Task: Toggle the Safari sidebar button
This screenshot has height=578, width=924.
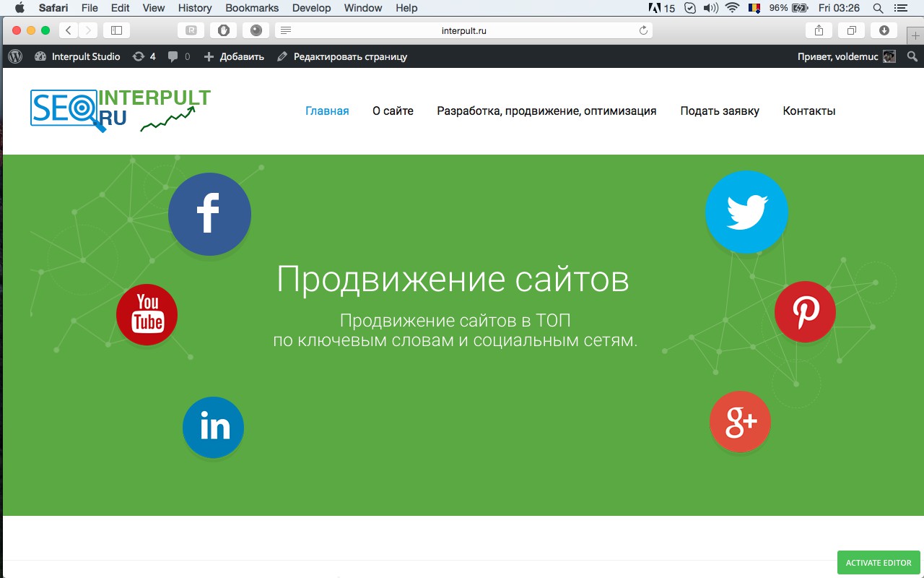Action: [116, 30]
